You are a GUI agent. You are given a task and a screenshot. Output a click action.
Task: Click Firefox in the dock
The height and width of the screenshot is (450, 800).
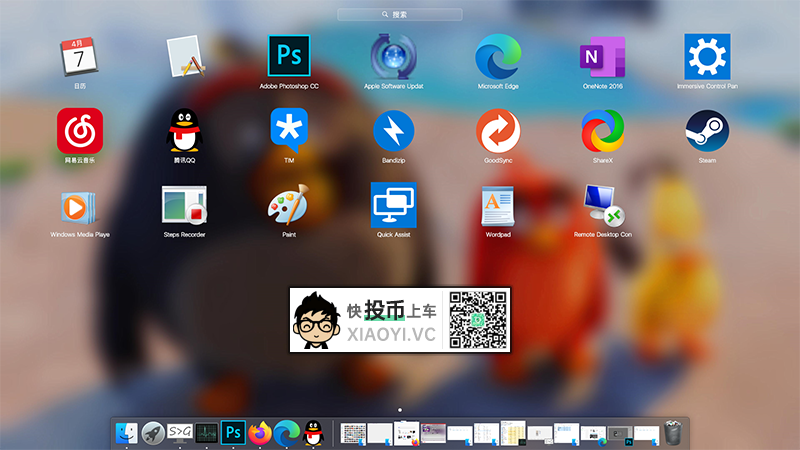pyautogui.click(x=260, y=432)
